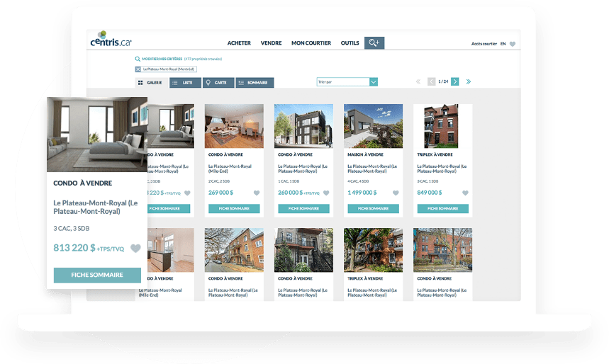Open FICHE SOMMAIRE for 849 000 $ triplex
The height and width of the screenshot is (364, 609).
coord(443,208)
